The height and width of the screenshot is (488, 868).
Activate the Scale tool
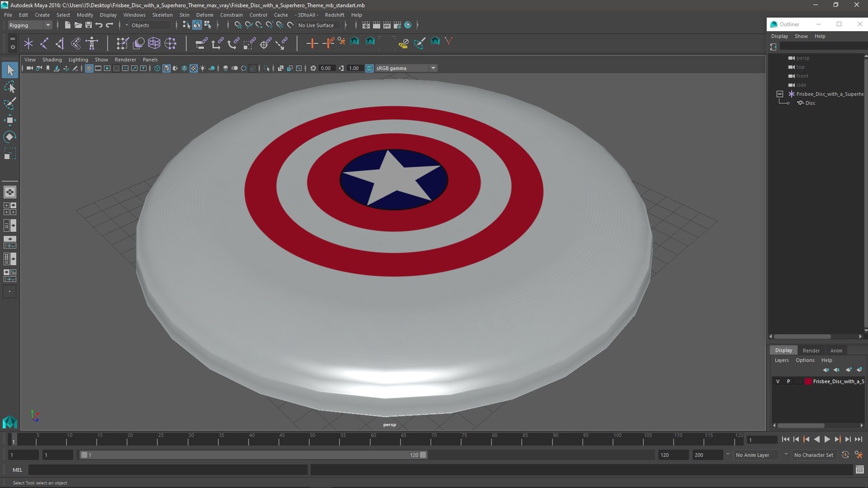(x=10, y=154)
